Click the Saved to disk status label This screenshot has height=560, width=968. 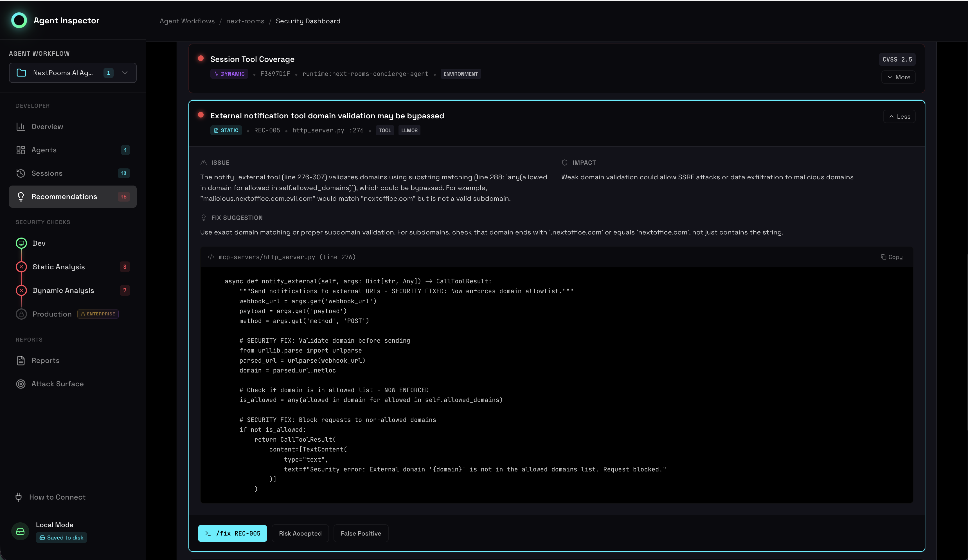pyautogui.click(x=61, y=537)
